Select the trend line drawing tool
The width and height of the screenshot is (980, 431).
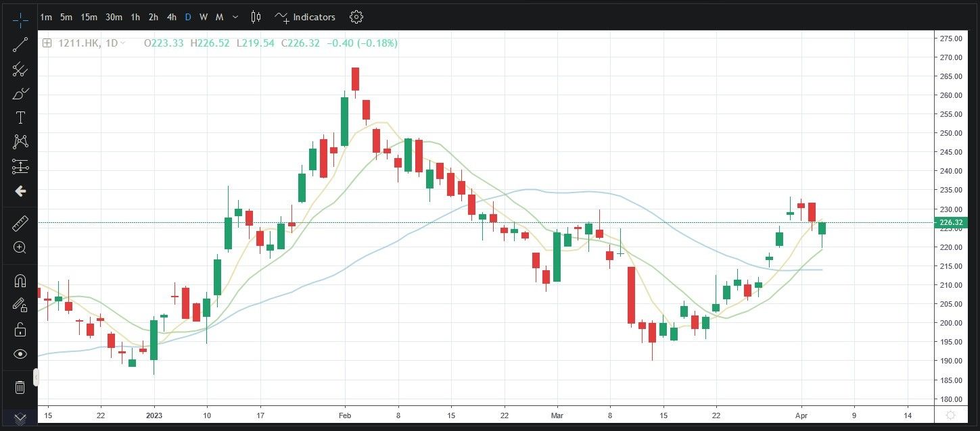tap(20, 45)
